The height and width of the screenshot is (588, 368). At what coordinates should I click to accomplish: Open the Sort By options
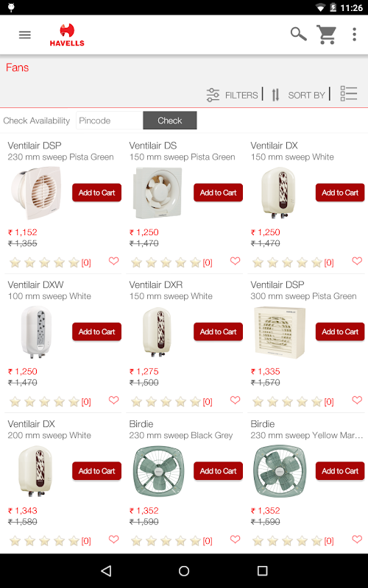coord(298,95)
